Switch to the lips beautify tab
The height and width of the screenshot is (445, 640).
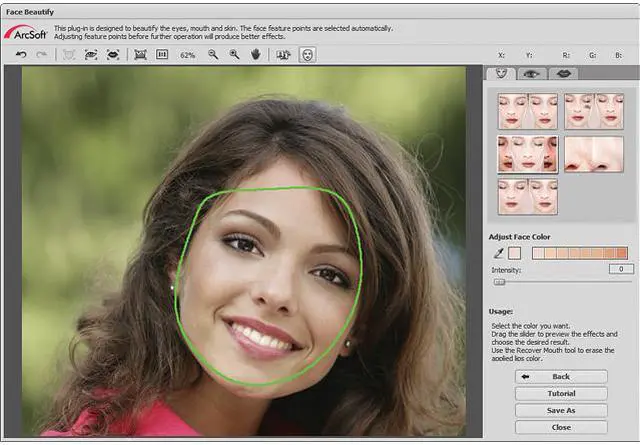tap(563, 73)
